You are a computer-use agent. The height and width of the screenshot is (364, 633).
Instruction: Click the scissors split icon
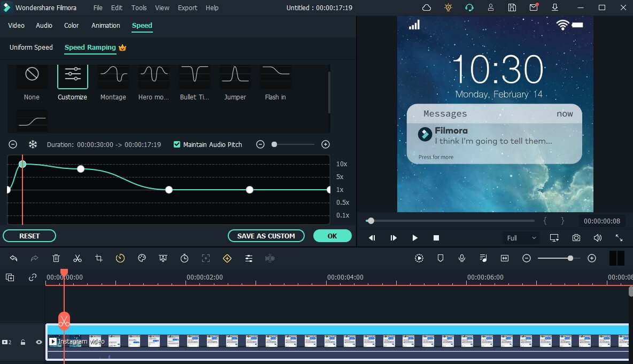pos(78,258)
